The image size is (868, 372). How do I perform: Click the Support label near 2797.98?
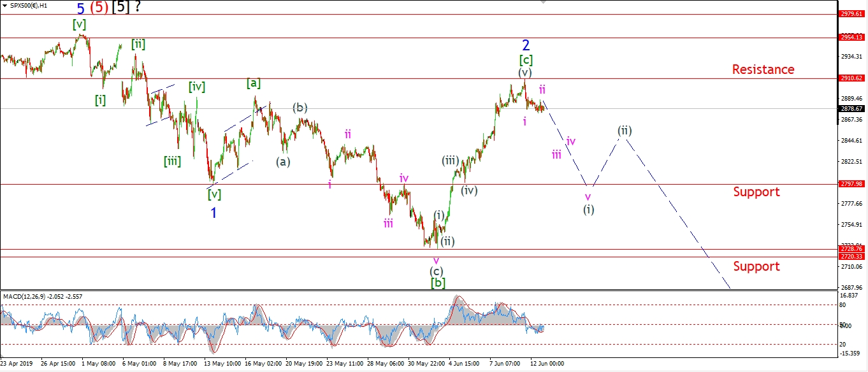click(x=756, y=192)
